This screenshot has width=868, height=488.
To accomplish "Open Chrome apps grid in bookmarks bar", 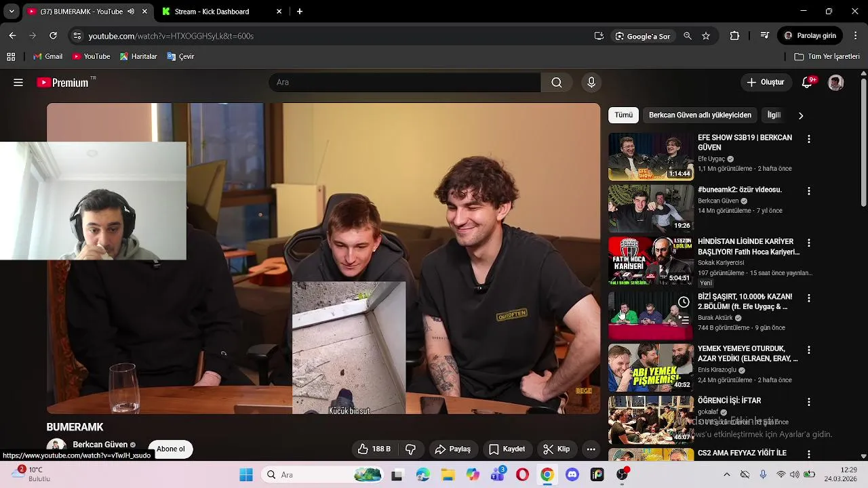I will 11,57.
